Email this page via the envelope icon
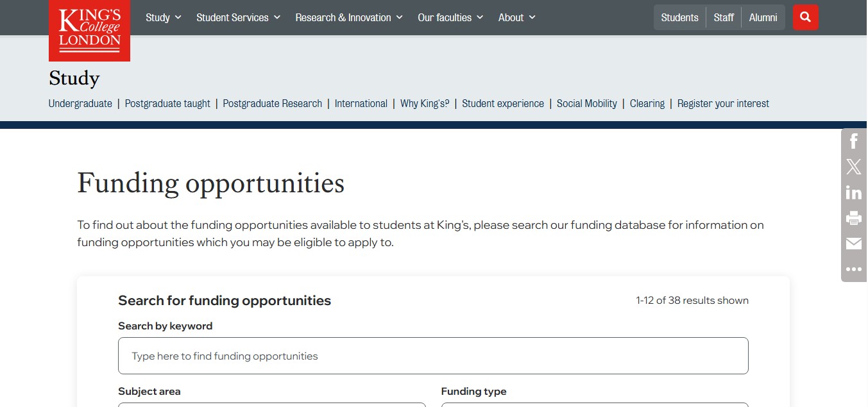 (854, 244)
